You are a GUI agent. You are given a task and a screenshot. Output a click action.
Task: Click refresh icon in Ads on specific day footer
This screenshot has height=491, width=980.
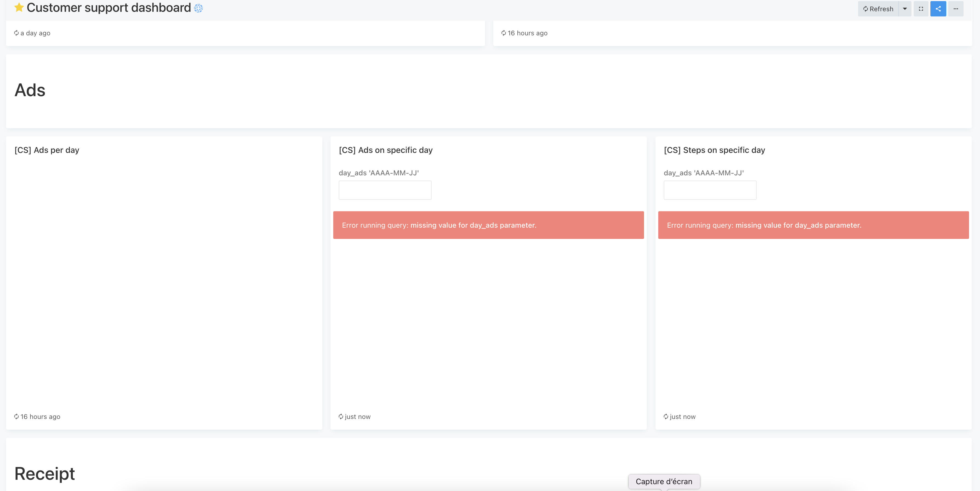click(341, 416)
